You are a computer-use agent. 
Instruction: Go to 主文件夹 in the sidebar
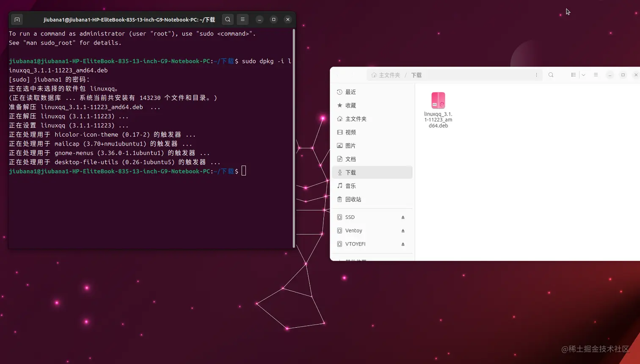pos(372,119)
